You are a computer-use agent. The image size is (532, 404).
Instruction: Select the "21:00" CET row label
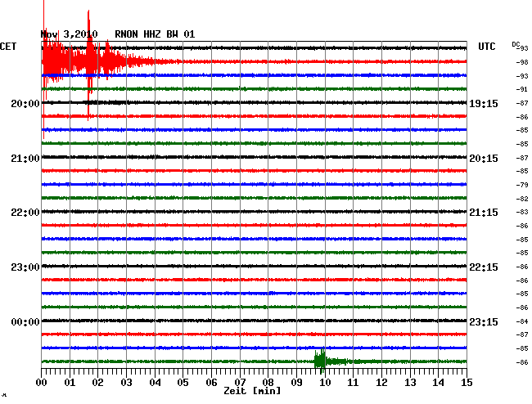click(x=25, y=159)
